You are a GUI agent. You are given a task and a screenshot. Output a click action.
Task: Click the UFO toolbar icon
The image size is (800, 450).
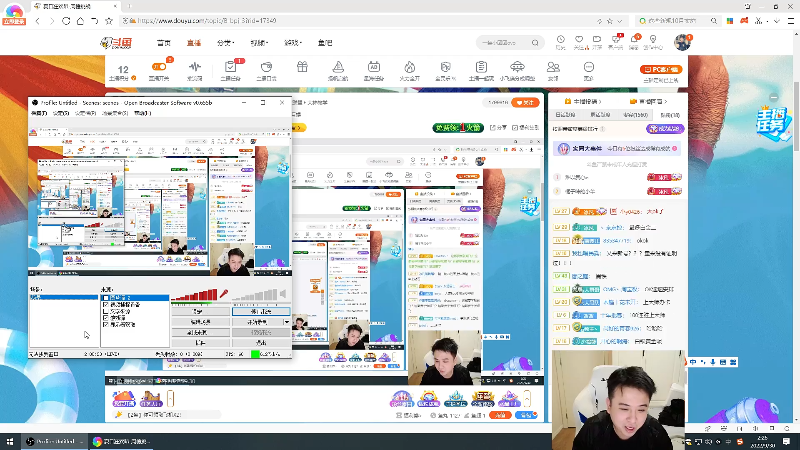pos(517,67)
